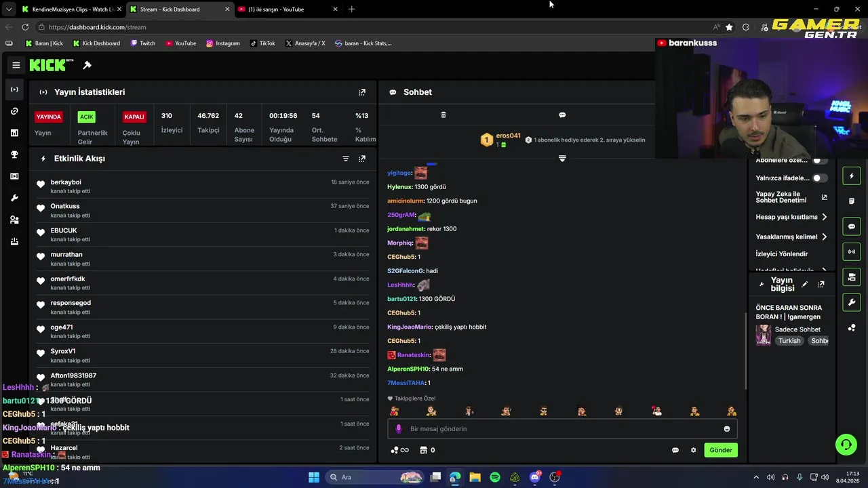
Task: Expand Hesap yaşı kısıtlama option
Action: (791, 217)
